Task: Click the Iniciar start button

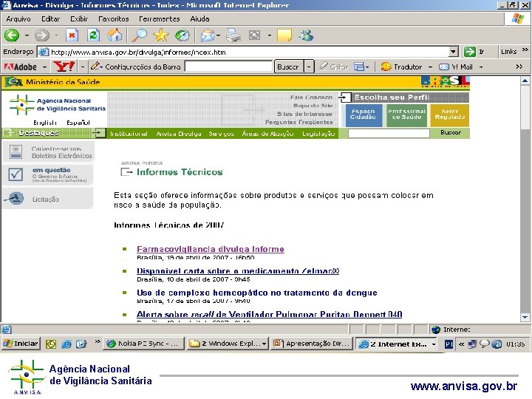Action: pos(21,344)
